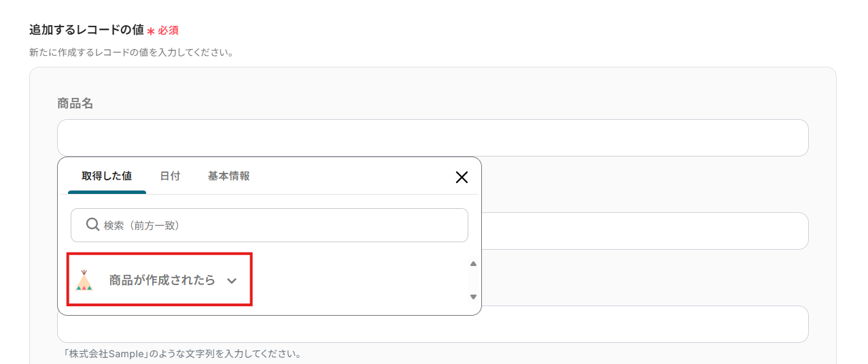Click the tent icon beside 商品が作成されたら
Viewport: 868px width, 364px height.
pos(84,280)
